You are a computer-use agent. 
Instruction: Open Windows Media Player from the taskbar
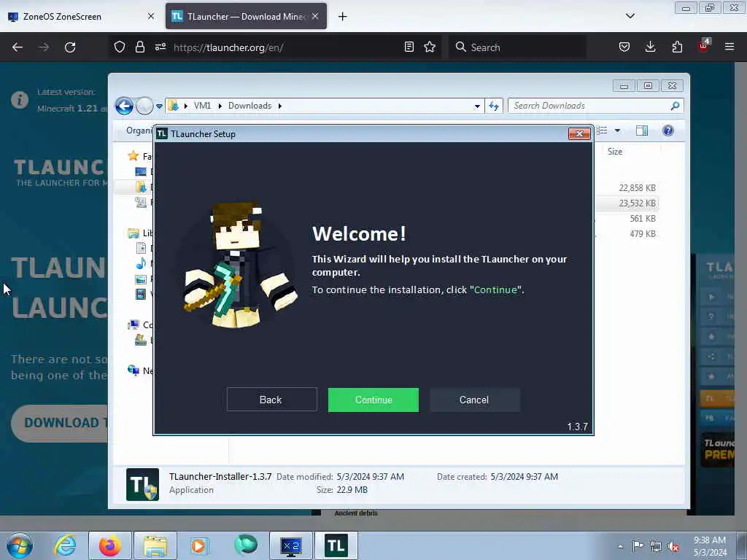tap(199, 545)
